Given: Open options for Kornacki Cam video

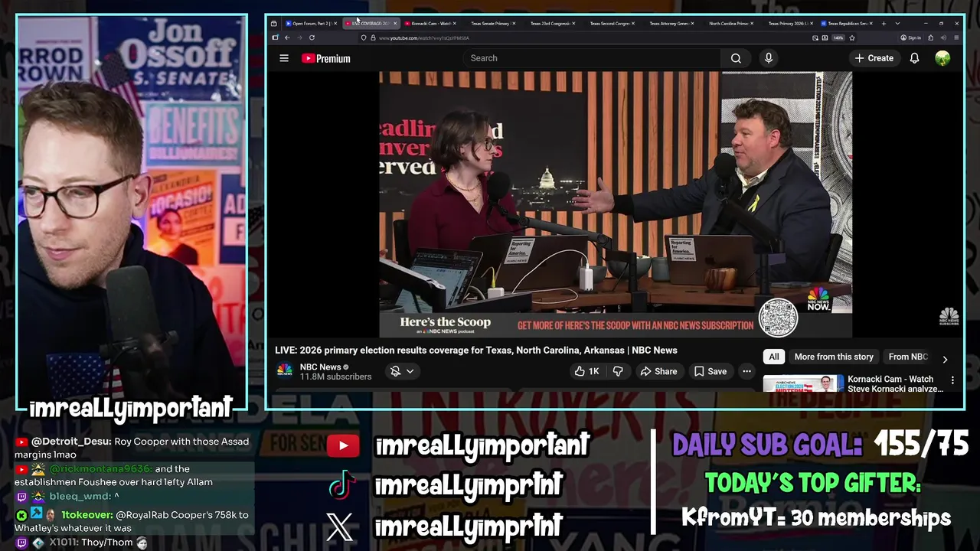Looking at the screenshot, I should 952,380.
